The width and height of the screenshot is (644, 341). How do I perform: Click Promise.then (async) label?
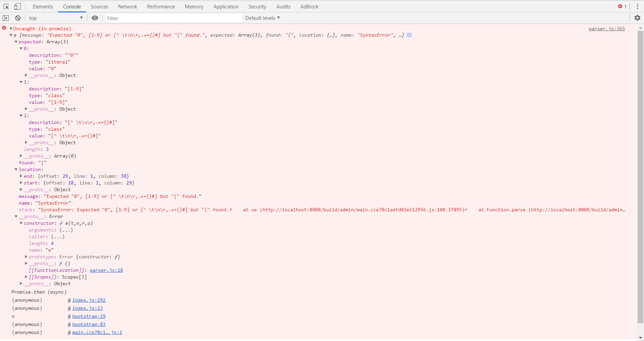(x=39, y=292)
